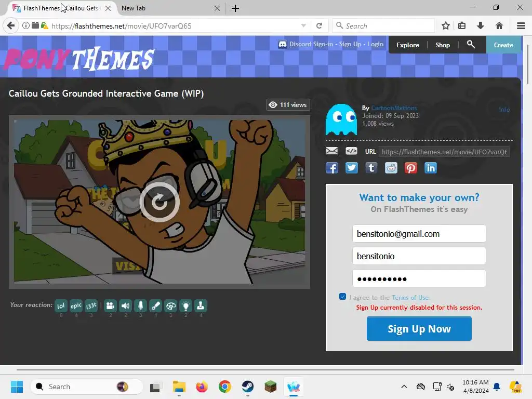The width and height of the screenshot is (532, 399).
Task: Open Google Chrome from the taskbar
Action: point(224,387)
